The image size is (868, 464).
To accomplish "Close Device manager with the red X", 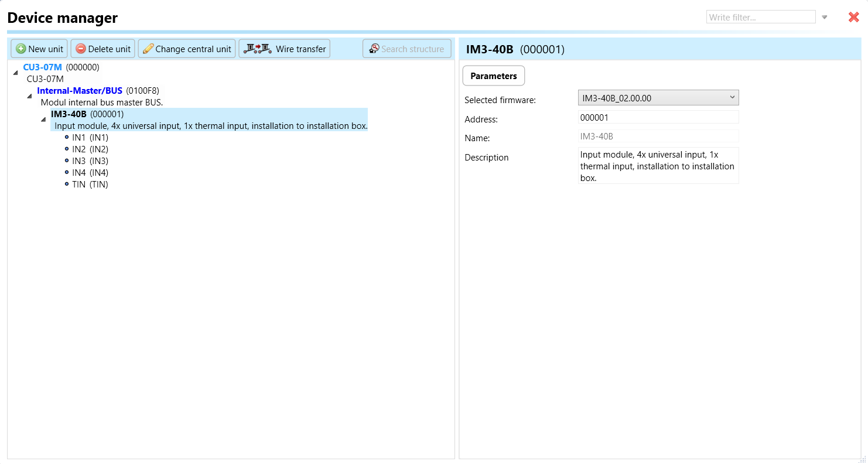I will (x=853, y=18).
